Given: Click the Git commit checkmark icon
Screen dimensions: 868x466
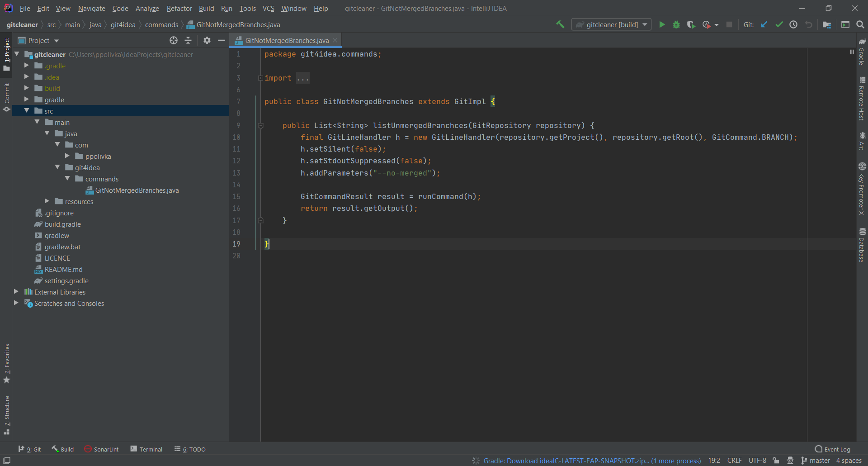Looking at the screenshot, I should (x=779, y=25).
